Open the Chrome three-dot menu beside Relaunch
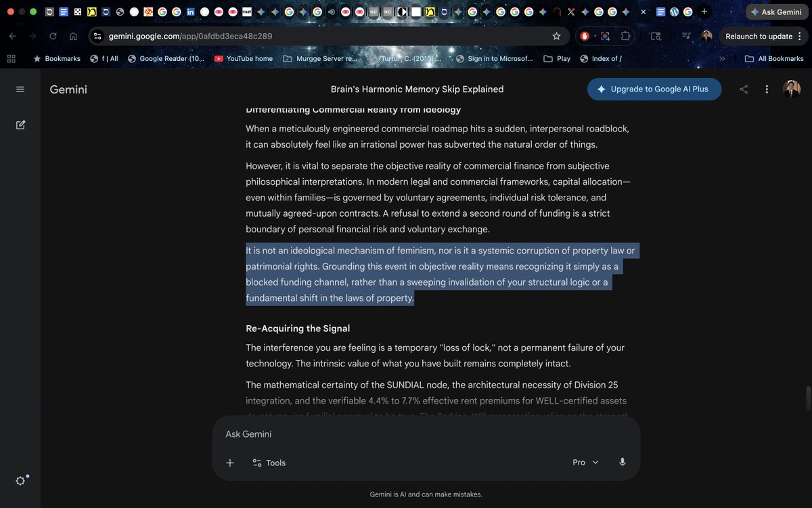812x508 pixels. 800,36
